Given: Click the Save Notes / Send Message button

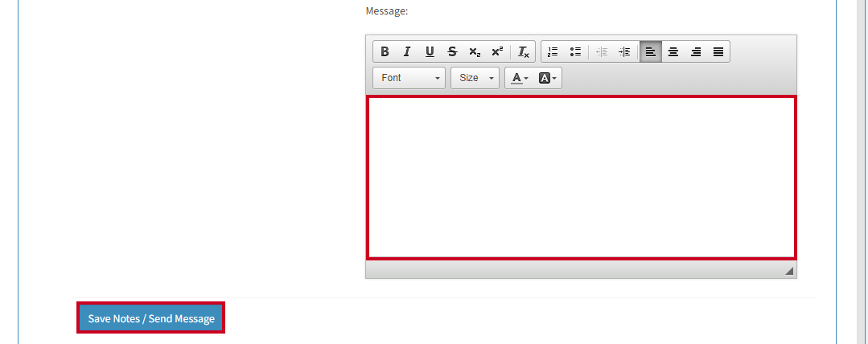Looking at the screenshot, I should pyautogui.click(x=151, y=318).
